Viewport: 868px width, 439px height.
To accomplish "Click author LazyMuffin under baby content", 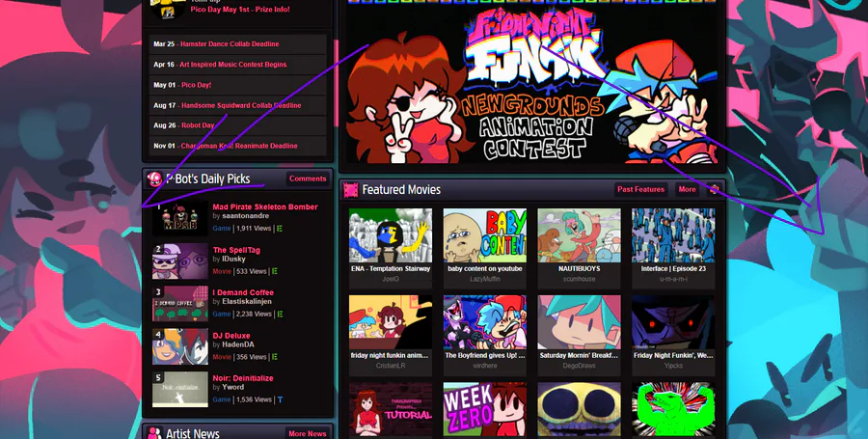I will click(x=485, y=279).
